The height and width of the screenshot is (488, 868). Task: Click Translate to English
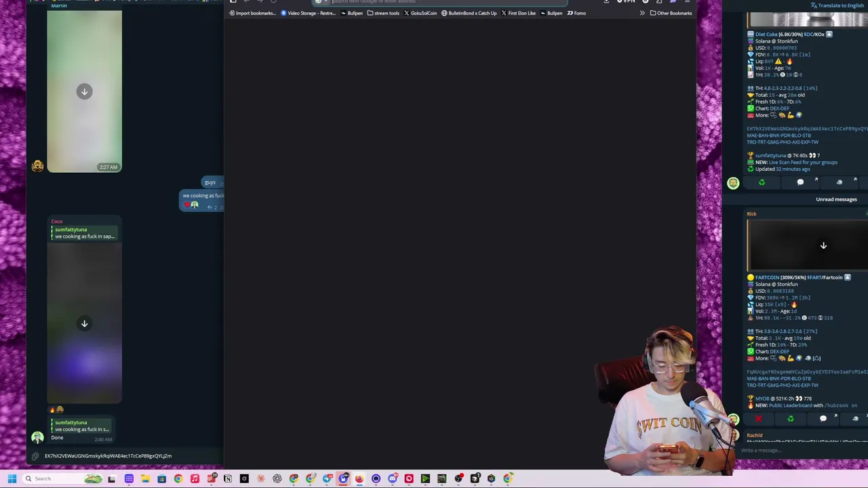pyautogui.click(x=837, y=5)
